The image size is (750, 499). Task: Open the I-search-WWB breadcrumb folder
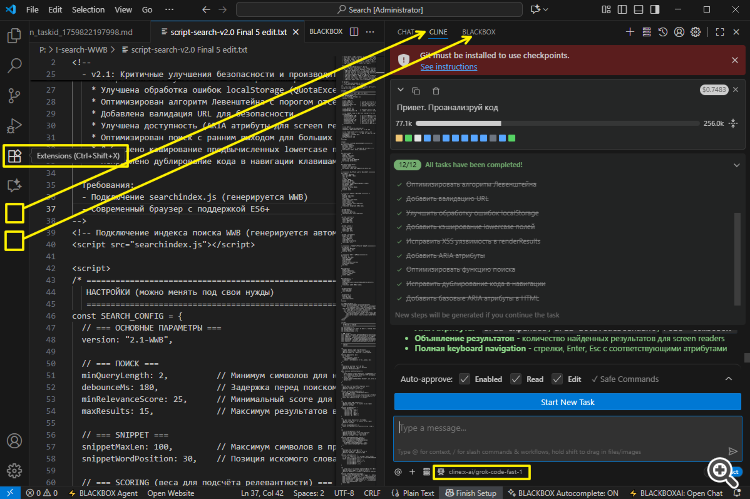[x=81, y=50]
